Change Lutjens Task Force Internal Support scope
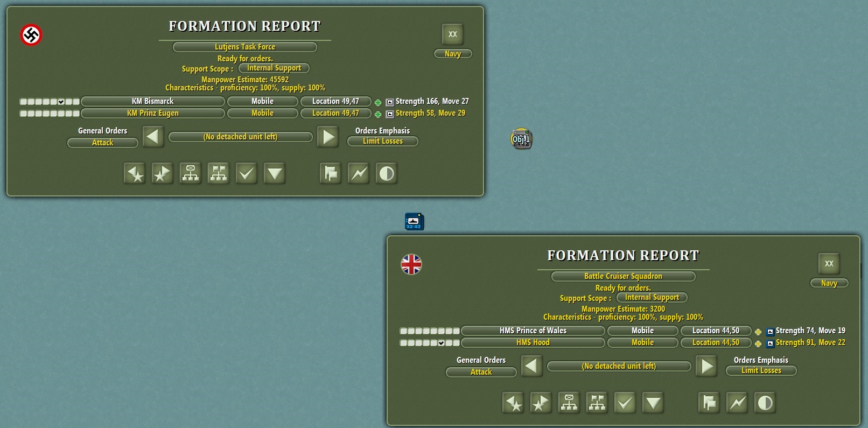The width and height of the screenshot is (868, 428). pos(274,68)
